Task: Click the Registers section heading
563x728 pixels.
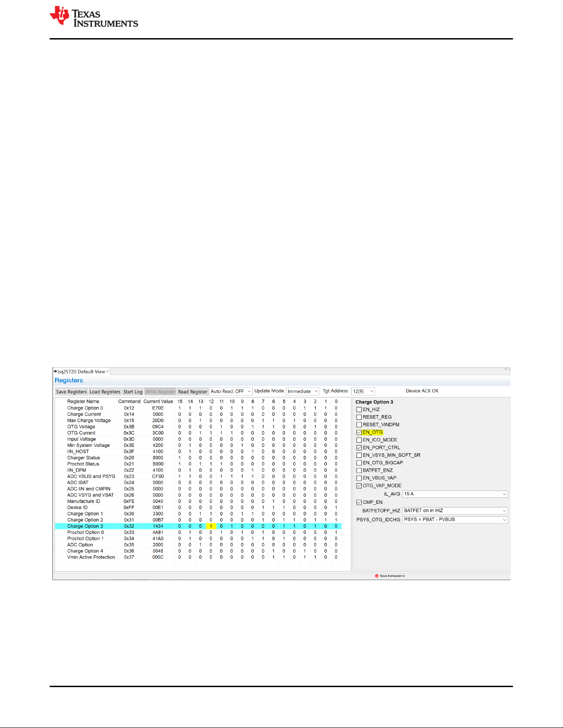Action: click(69, 380)
